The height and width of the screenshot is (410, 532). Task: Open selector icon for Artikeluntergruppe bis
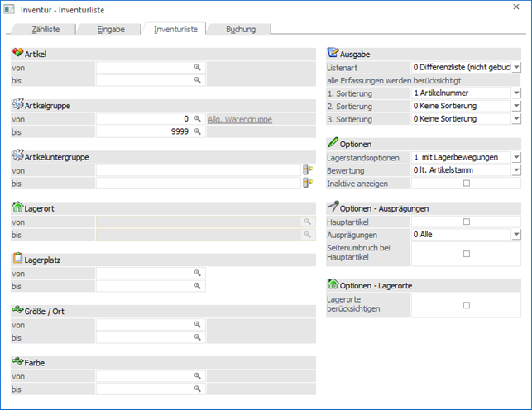pyautogui.click(x=309, y=183)
